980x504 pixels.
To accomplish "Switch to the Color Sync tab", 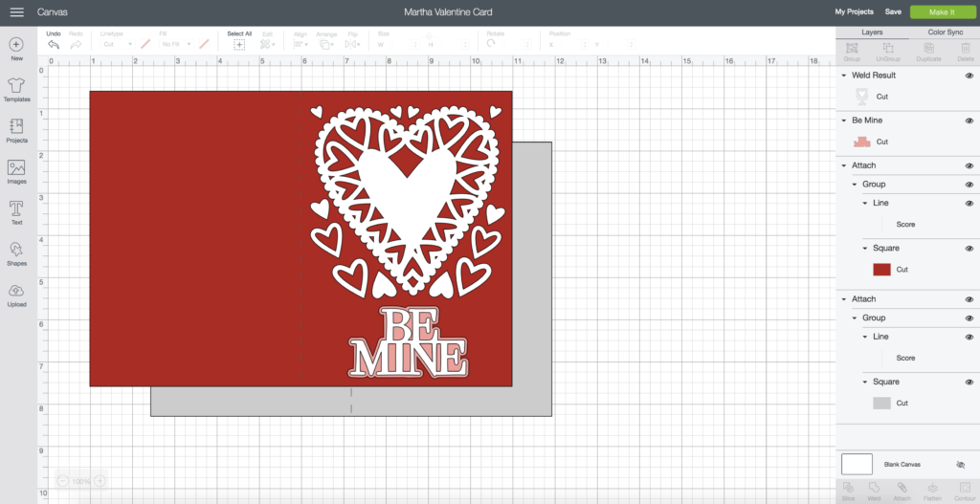I will (945, 32).
